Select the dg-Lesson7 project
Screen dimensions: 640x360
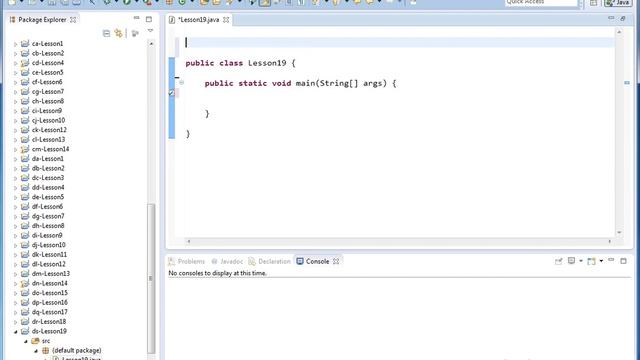click(x=48, y=216)
